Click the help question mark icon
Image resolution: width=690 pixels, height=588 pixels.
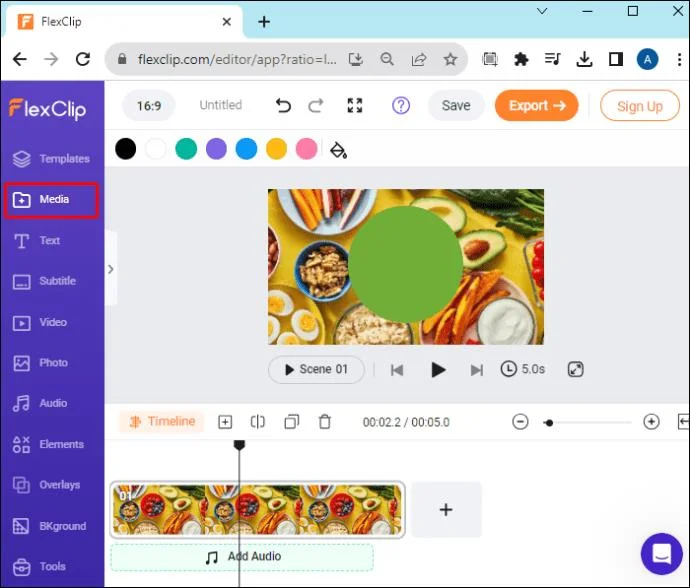[x=400, y=106]
